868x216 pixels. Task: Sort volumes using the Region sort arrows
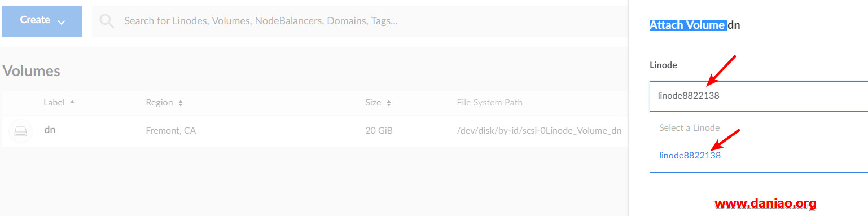coord(181,103)
